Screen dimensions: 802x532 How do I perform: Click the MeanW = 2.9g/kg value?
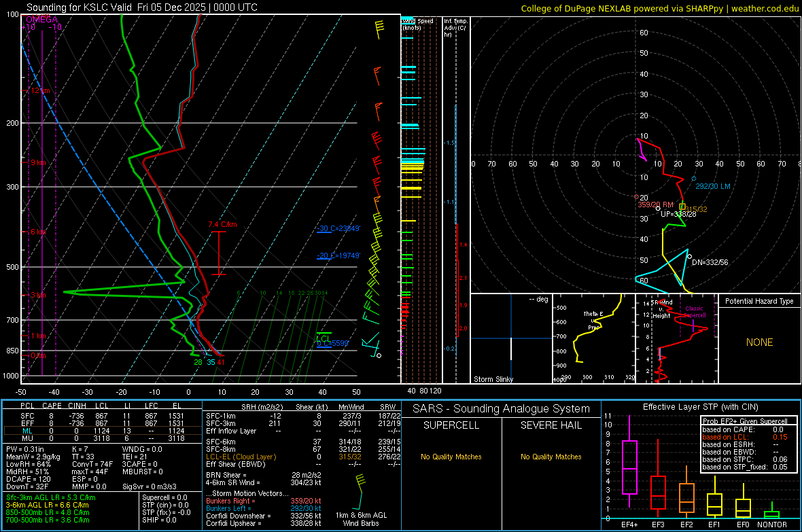pyautogui.click(x=33, y=457)
